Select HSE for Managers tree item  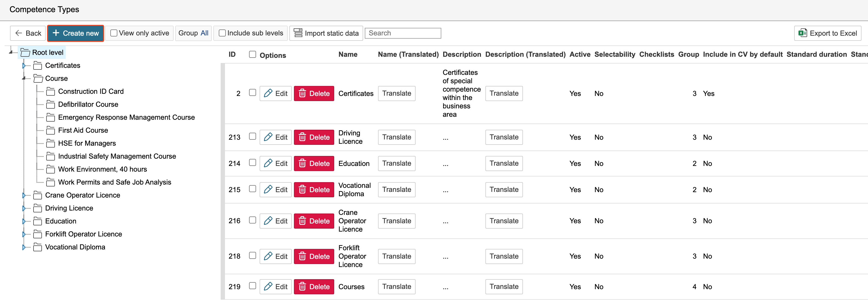tap(87, 144)
